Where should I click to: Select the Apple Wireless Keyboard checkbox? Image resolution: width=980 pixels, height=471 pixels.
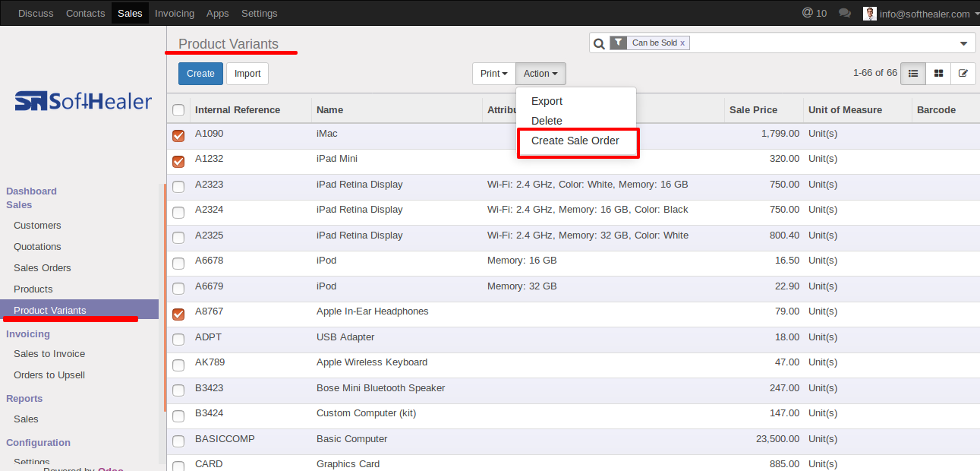pos(178,365)
